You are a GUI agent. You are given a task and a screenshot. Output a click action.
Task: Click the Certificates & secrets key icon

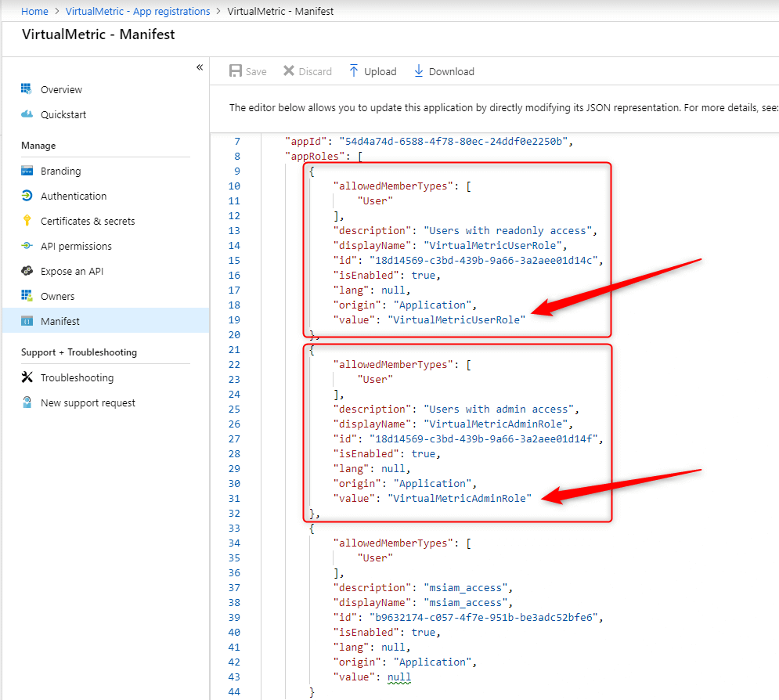[x=27, y=221]
